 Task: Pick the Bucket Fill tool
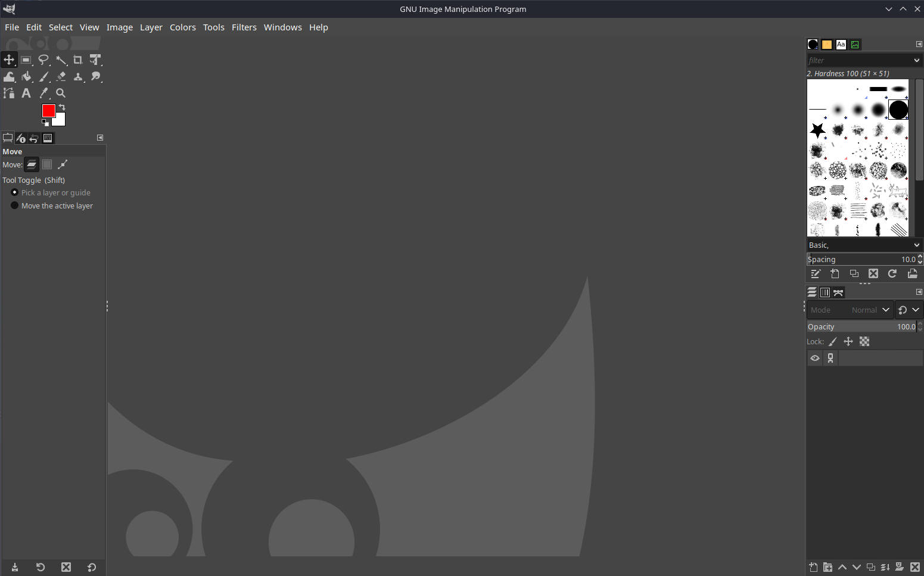[x=26, y=76]
